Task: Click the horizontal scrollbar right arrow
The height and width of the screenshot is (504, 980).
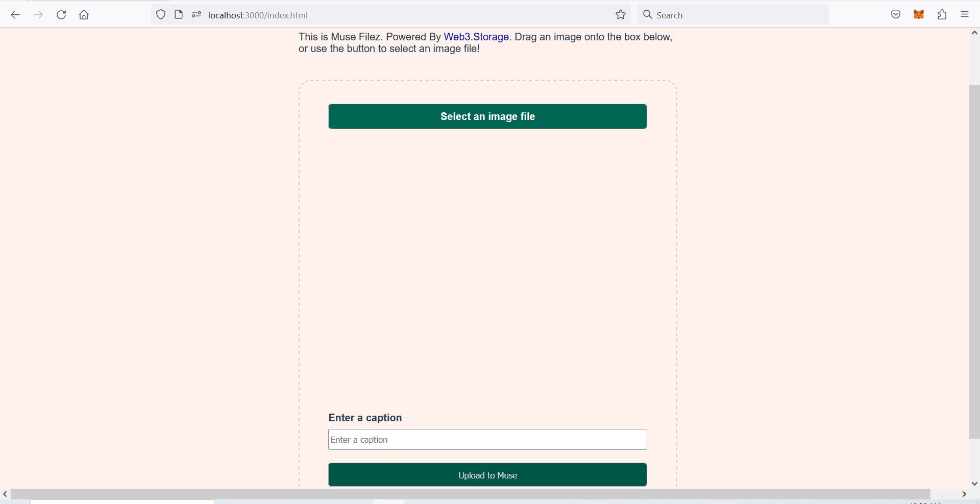Action: (964, 494)
